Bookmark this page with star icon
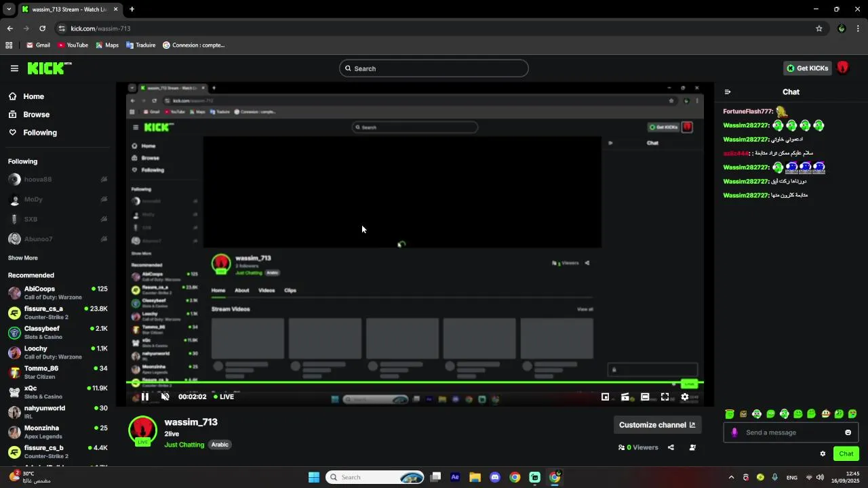 [819, 28]
